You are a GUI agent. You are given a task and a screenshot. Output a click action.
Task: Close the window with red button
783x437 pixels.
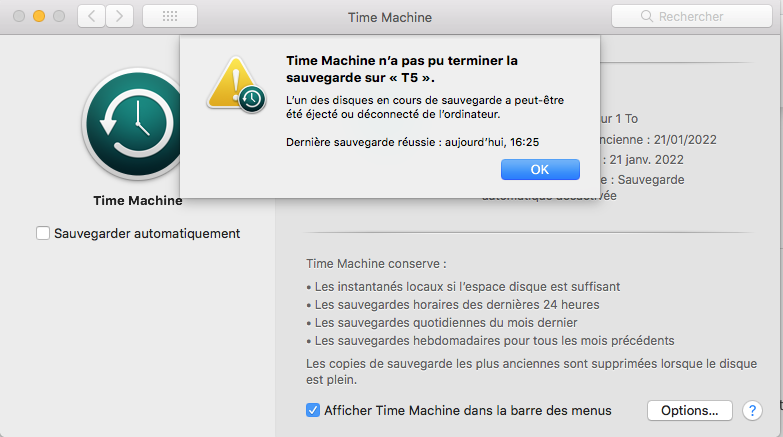pos(19,17)
